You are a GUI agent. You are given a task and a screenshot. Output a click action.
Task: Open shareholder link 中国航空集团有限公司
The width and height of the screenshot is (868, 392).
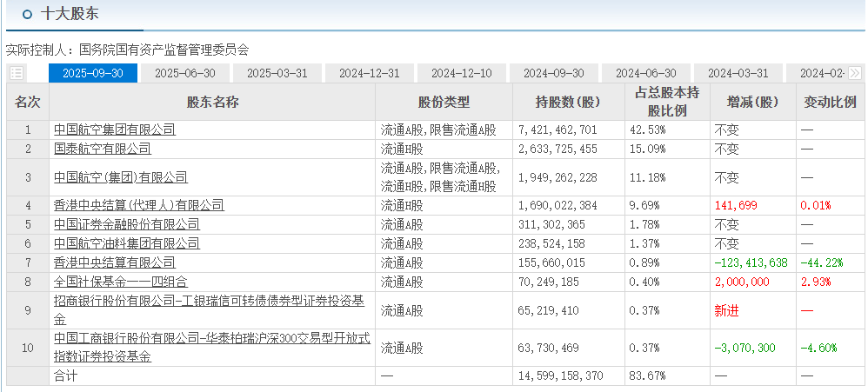115,130
